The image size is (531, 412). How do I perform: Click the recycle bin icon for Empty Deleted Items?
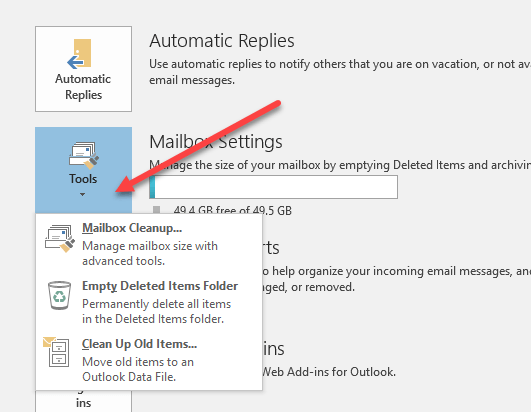coord(59,295)
